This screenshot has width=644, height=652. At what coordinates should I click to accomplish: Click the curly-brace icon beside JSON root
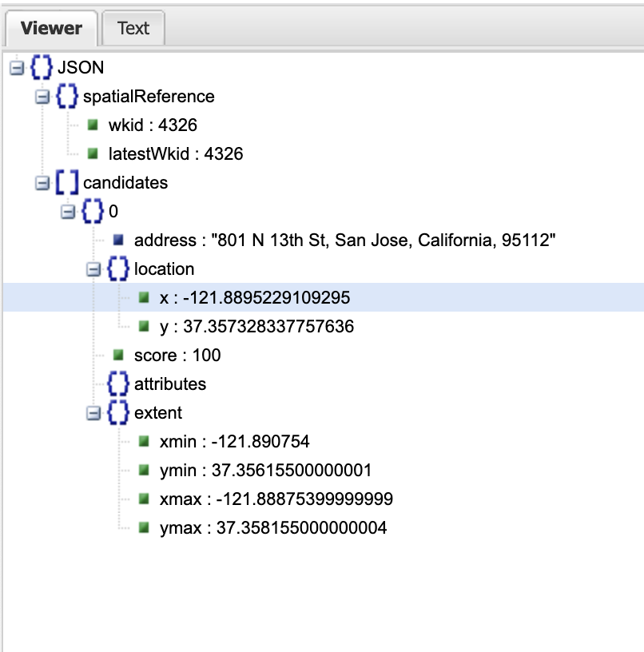pyautogui.click(x=42, y=68)
